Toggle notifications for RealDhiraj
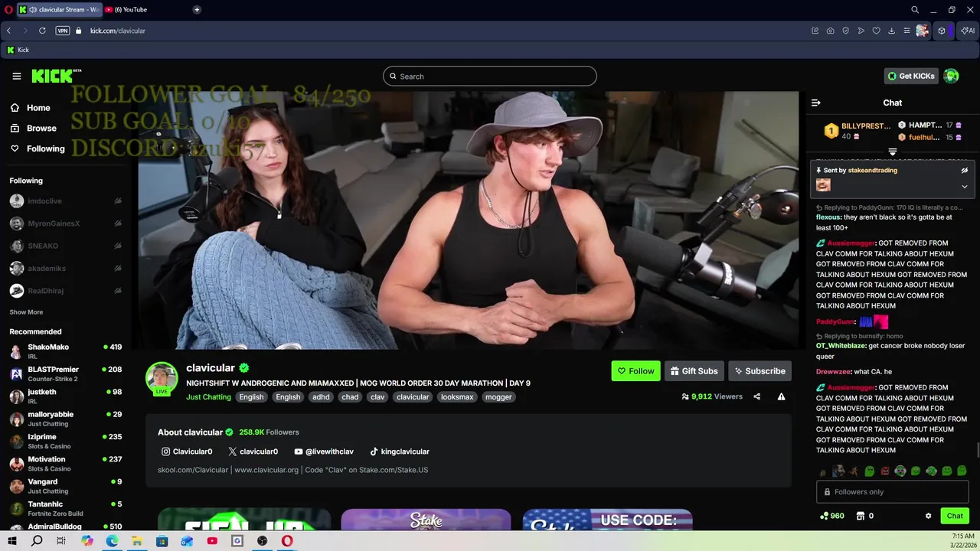980x551 pixels. (x=118, y=291)
